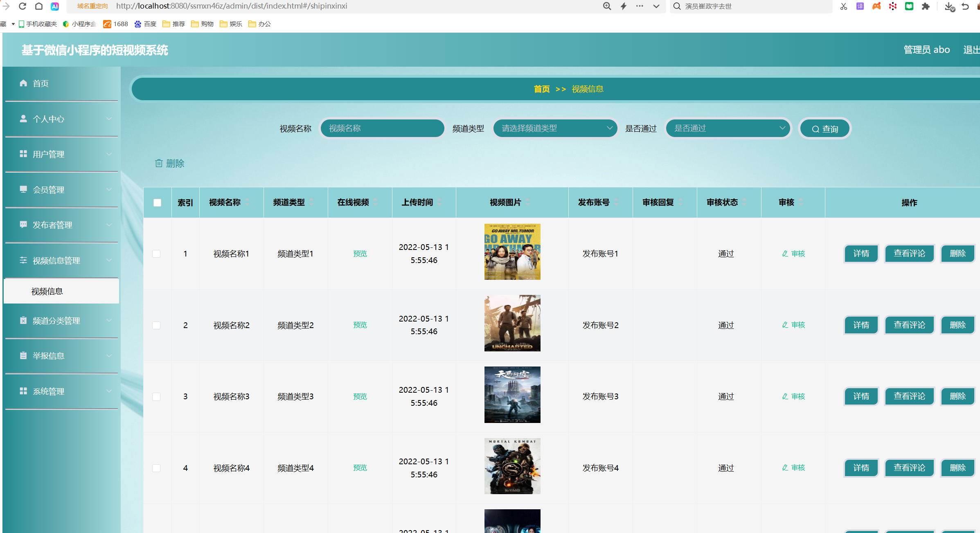Screen dimensions: 980x533
Task: Check the row checkbox for 视频名称2
Action: (x=156, y=325)
